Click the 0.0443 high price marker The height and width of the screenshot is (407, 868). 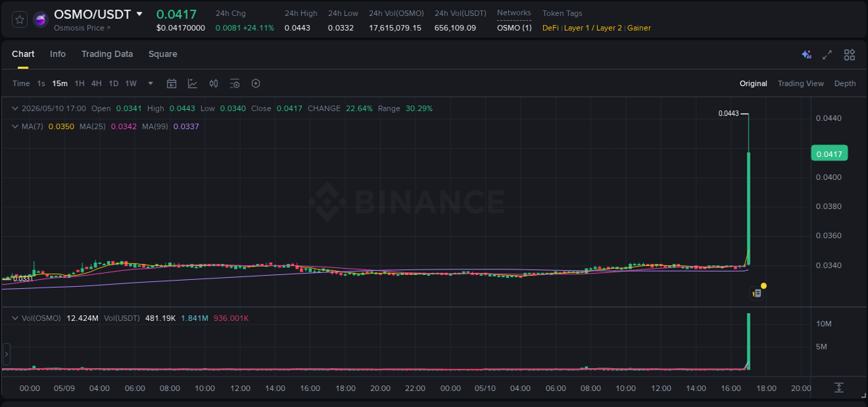point(728,113)
